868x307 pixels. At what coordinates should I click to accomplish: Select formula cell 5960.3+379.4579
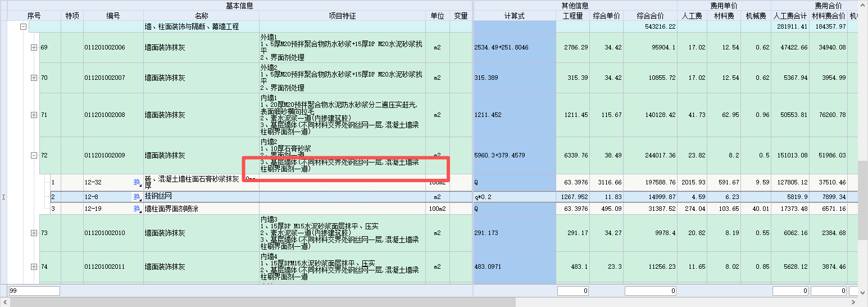(x=515, y=155)
